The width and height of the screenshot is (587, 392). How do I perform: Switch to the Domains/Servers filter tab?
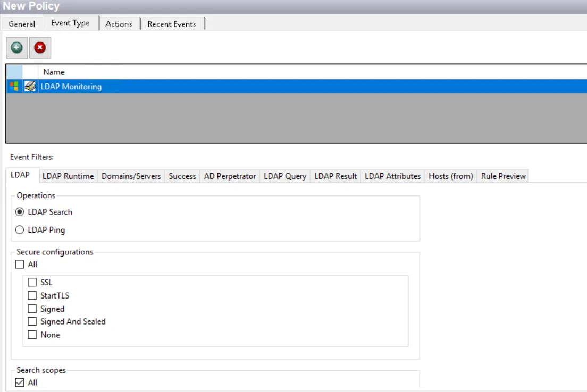point(131,176)
